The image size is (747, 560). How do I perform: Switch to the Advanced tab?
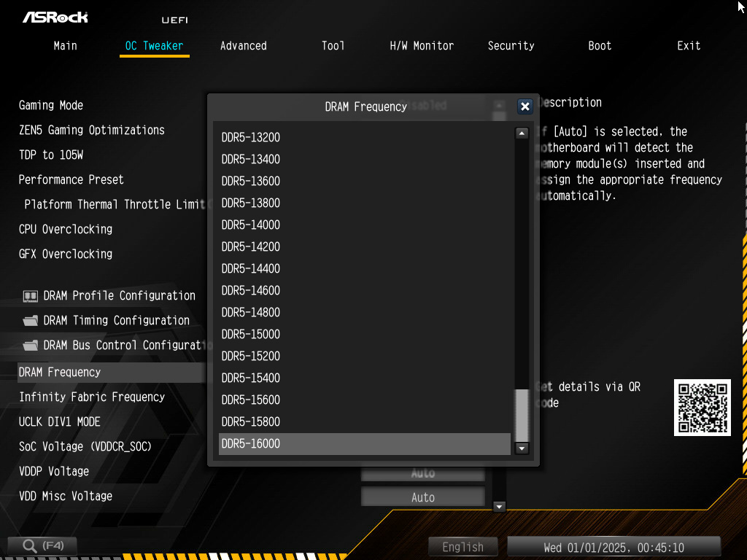(x=243, y=46)
